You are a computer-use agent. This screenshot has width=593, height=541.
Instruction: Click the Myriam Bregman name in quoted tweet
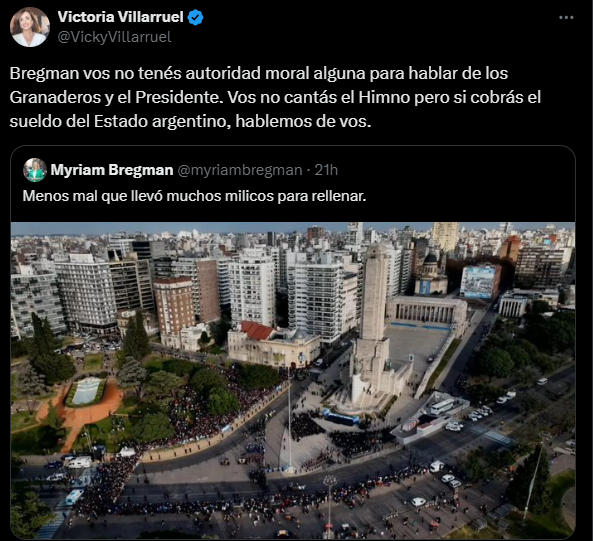point(112,170)
